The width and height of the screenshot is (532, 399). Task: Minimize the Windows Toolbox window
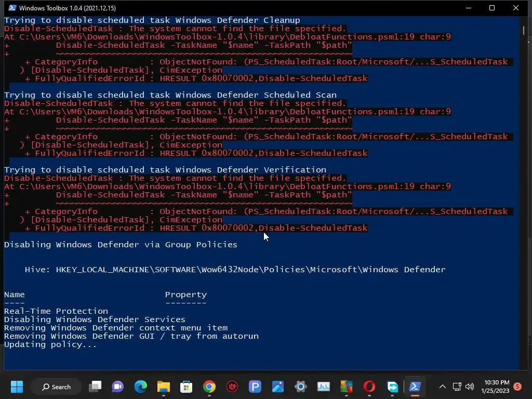tap(469, 8)
